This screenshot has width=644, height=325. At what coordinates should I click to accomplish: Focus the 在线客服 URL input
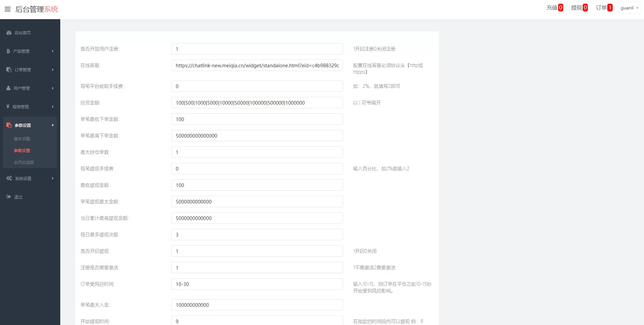(257, 65)
